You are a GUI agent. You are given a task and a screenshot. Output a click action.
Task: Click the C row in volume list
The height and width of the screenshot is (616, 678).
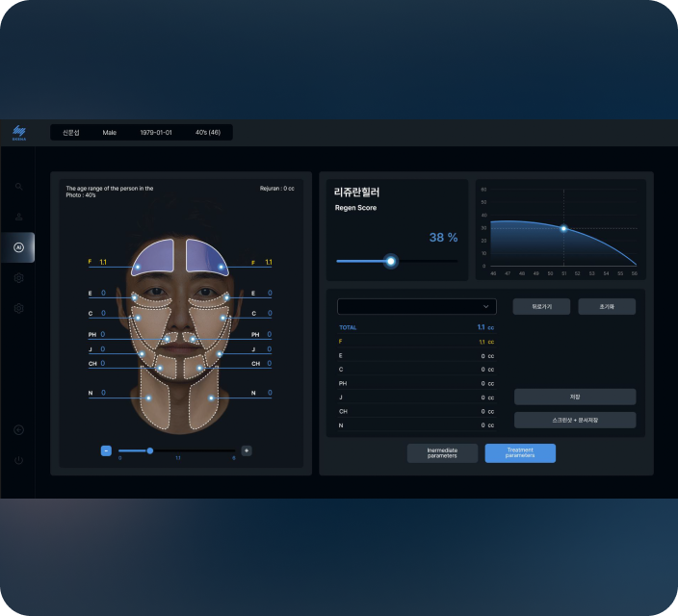click(x=417, y=370)
